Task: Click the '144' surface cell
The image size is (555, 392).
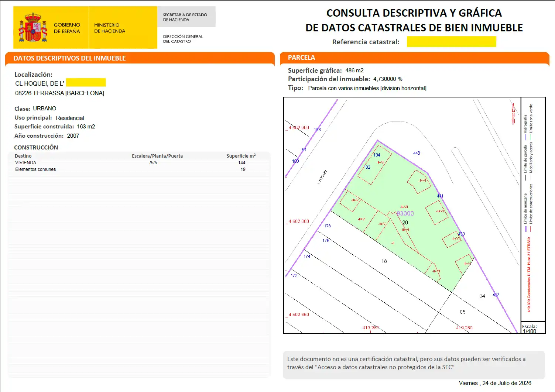Action: [242, 163]
